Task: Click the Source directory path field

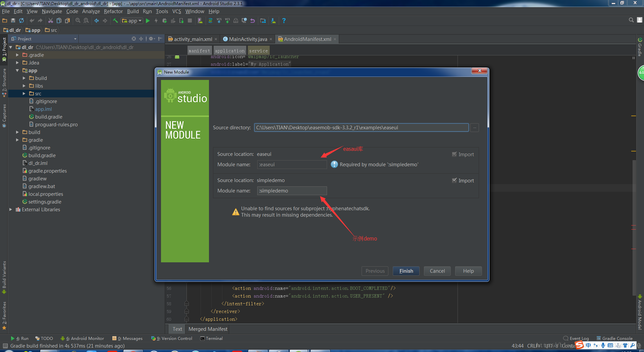Action: coord(361,128)
